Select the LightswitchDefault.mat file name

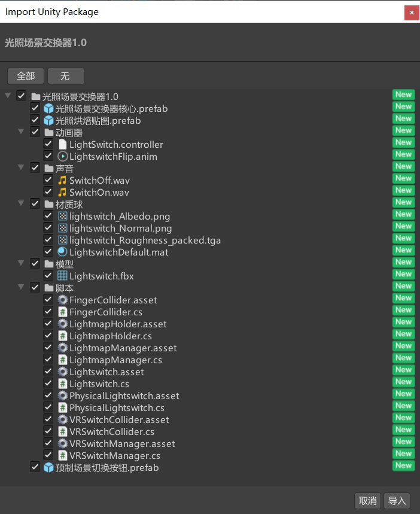click(x=118, y=252)
